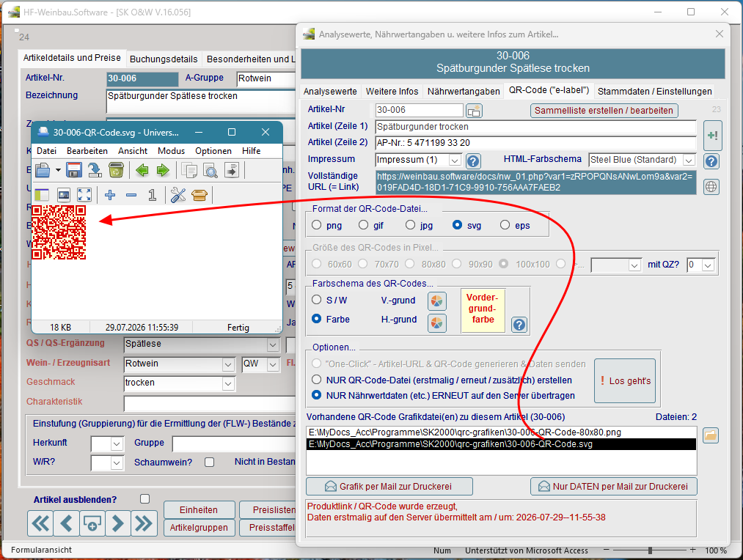This screenshot has height=560, width=743.
Task: Click the new record button in navigation bar
Action: [x=92, y=523]
